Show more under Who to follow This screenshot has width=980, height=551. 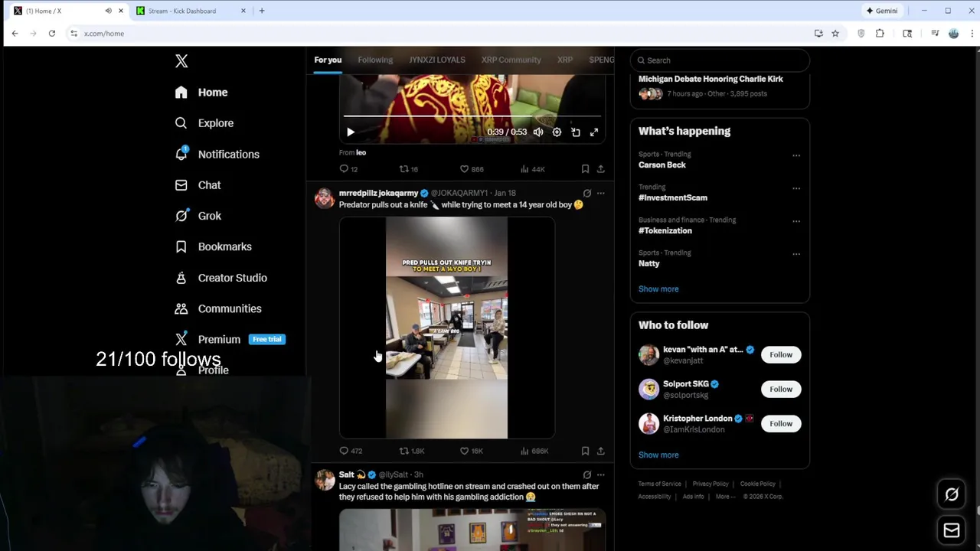pyautogui.click(x=658, y=455)
